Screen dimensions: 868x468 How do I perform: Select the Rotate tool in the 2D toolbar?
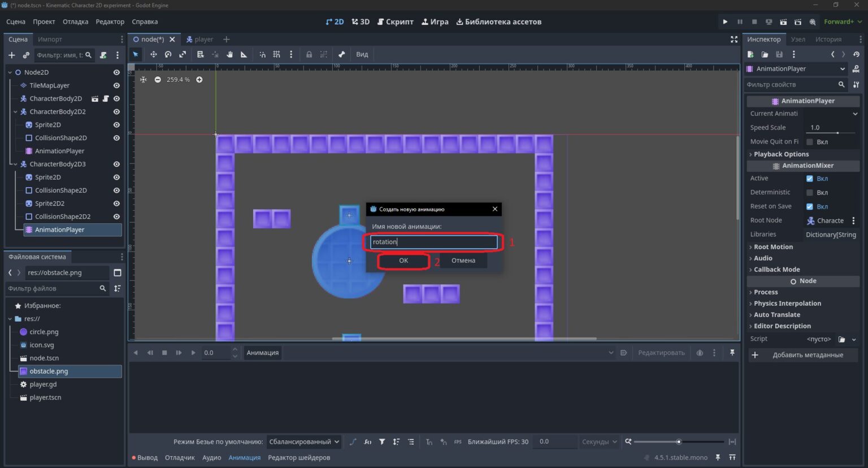tap(168, 54)
